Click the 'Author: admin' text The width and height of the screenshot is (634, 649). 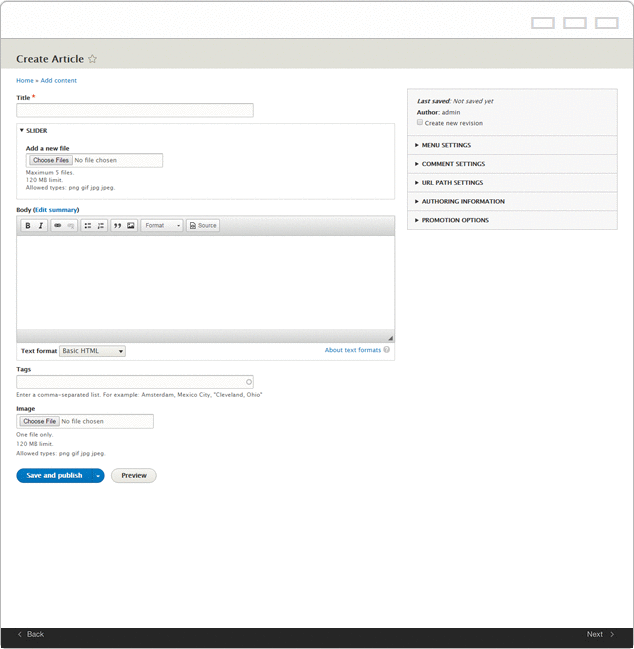438,112
